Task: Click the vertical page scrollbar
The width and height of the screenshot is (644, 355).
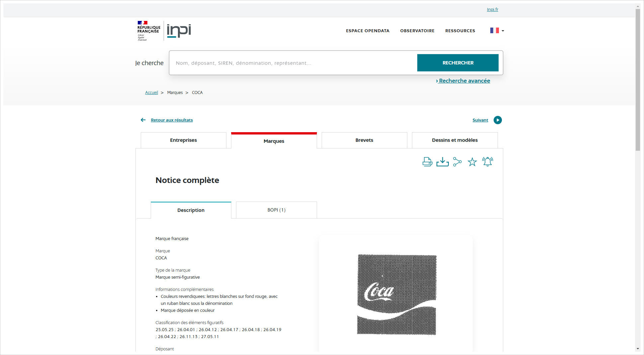Action: (638, 80)
